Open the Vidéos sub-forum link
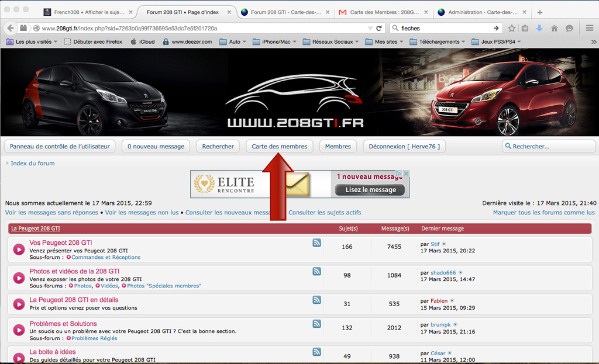The height and width of the screenshot is (364, 599). click(109, 286)
